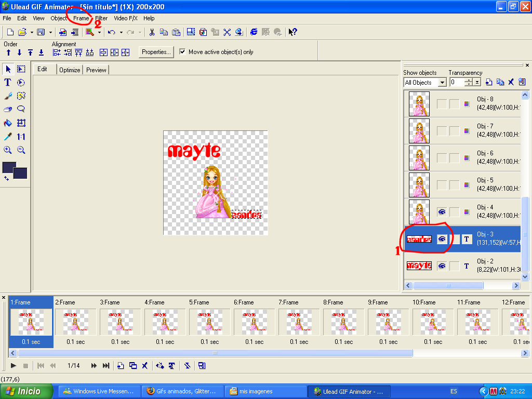Expand the Open file dropdown arrow
The image size is (532, 399).
pos(32,33)
